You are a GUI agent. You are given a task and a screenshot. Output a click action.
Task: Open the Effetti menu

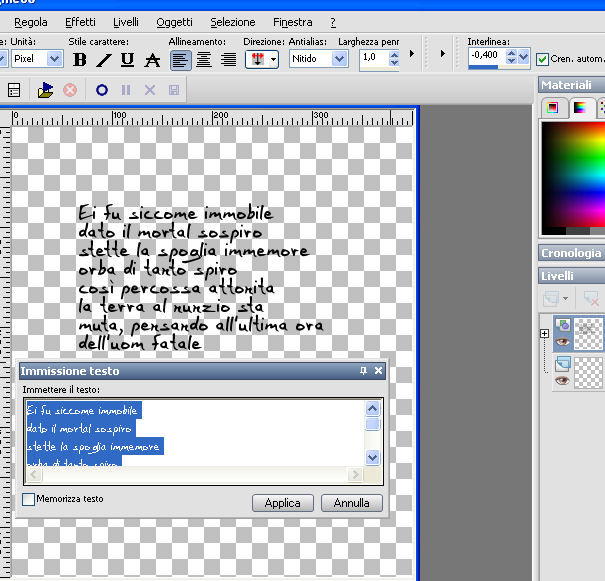80,22
